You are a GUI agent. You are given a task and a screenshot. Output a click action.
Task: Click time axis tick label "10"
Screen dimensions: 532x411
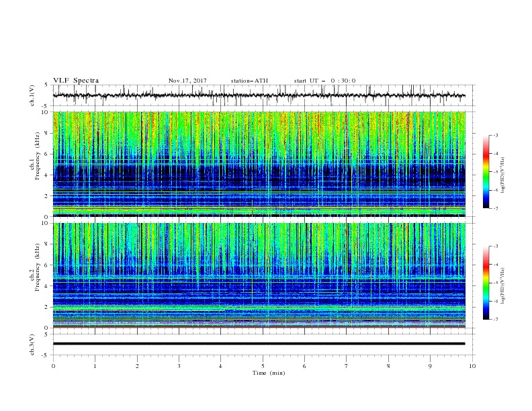472,366
